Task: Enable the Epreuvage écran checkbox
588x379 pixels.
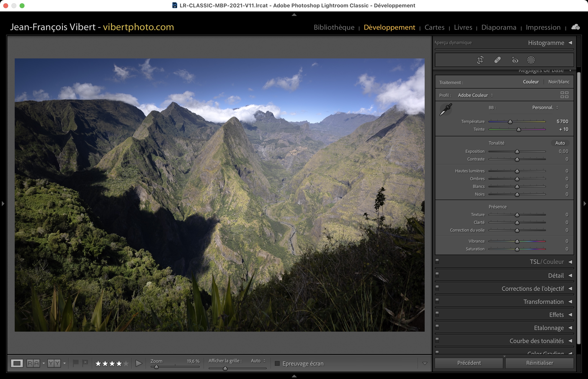Action: (277, 363)
